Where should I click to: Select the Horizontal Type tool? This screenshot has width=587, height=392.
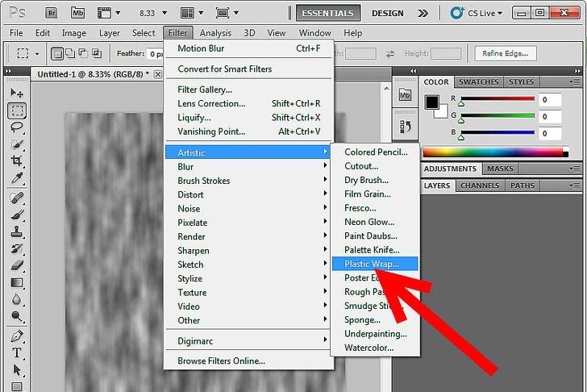pyautogui.click(x=17, y=352)
